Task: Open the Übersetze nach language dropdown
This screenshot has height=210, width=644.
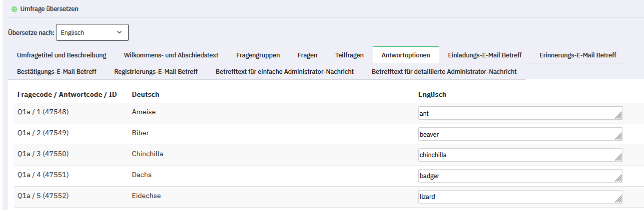Action: click(92, 32)
